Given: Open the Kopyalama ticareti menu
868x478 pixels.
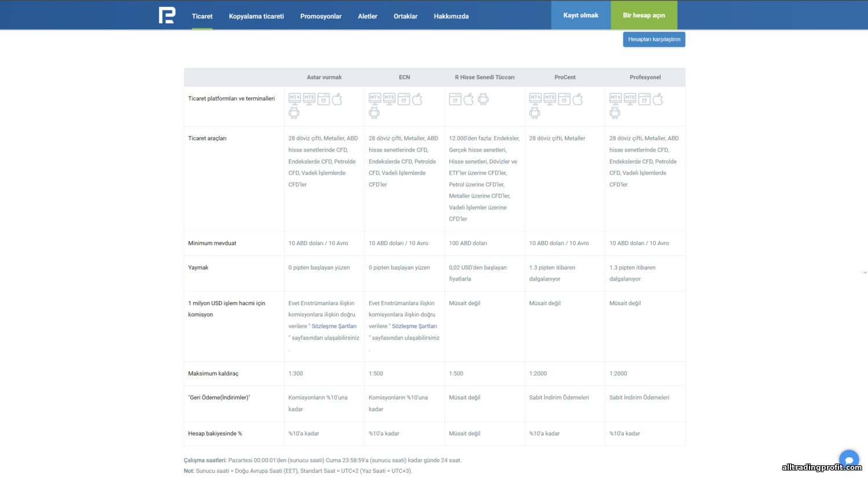Looking at the screenshot, I should [x=256, y=16].
